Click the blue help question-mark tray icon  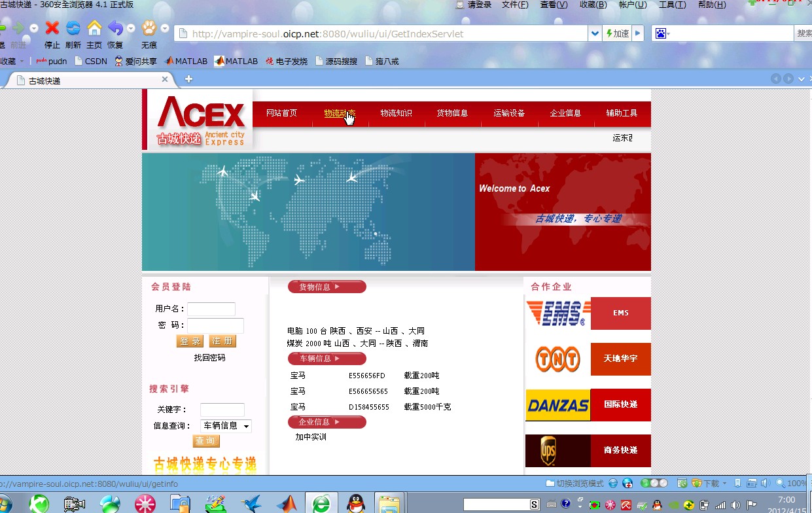pos(566,504)
